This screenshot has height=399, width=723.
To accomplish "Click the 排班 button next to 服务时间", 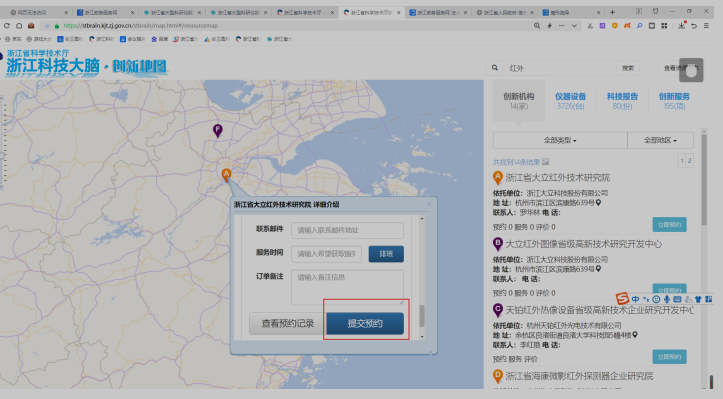I will point(386,254).
